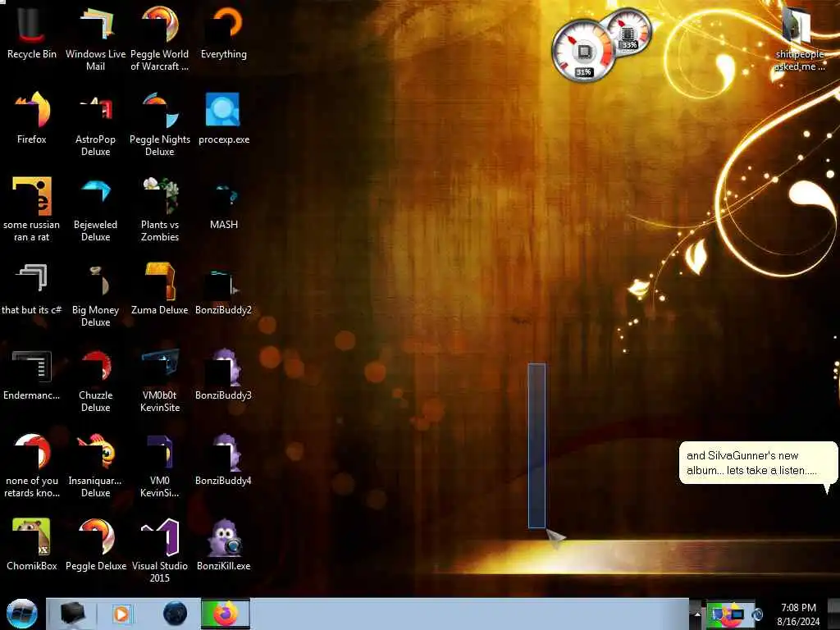Viewport: 840px width, 630px height.
Task: Open the clock showing 7:08 PM
Action: (x=798, y=614)
